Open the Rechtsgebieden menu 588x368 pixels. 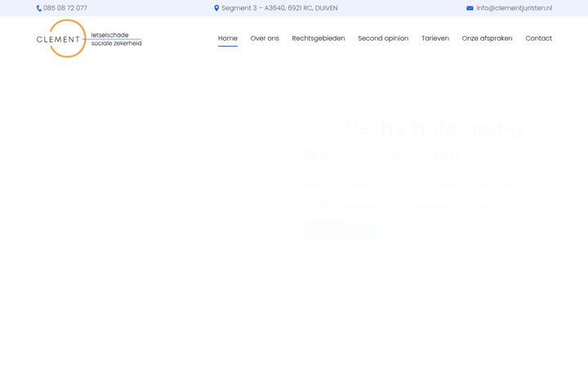[x=318, y=38]
